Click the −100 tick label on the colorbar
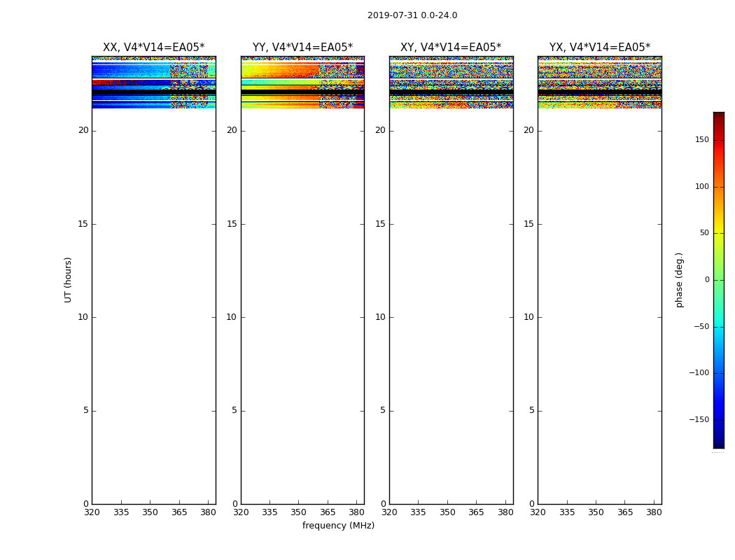 (699, 373)
